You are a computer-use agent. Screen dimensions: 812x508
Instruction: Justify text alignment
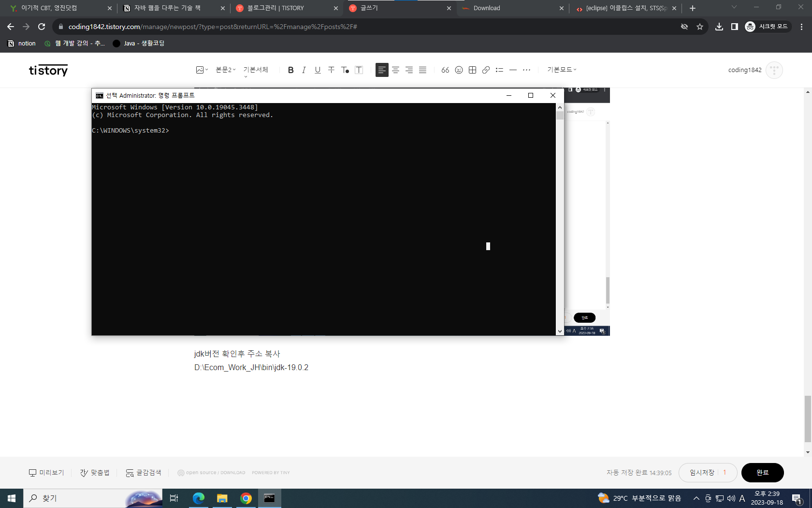pyautogui.click(x=422, y=70)
